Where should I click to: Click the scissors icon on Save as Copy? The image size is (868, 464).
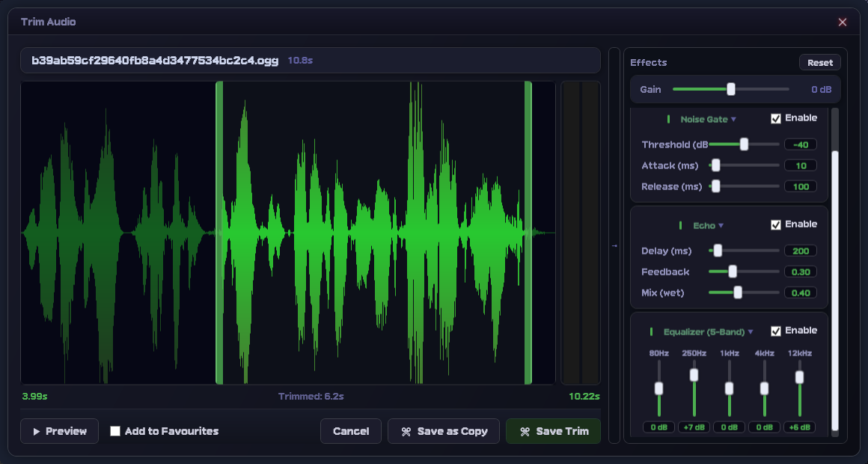coord(406,431)
